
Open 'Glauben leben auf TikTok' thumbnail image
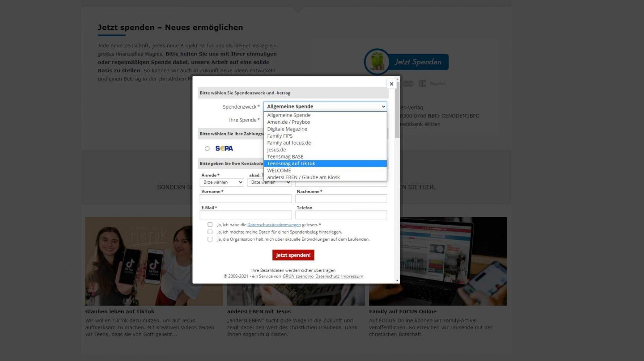pyautogui.click(x=154, y=261)
